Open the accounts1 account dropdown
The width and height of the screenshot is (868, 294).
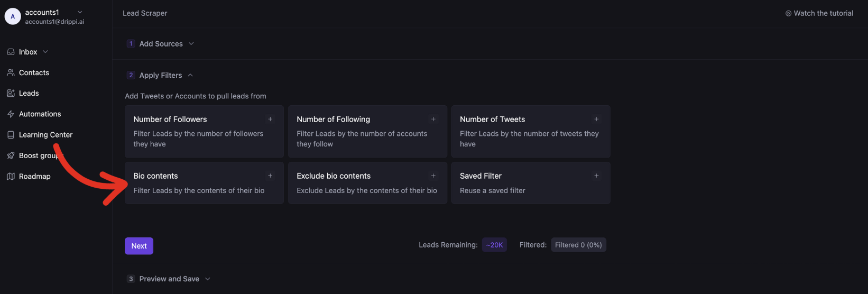tap(80, 12)
